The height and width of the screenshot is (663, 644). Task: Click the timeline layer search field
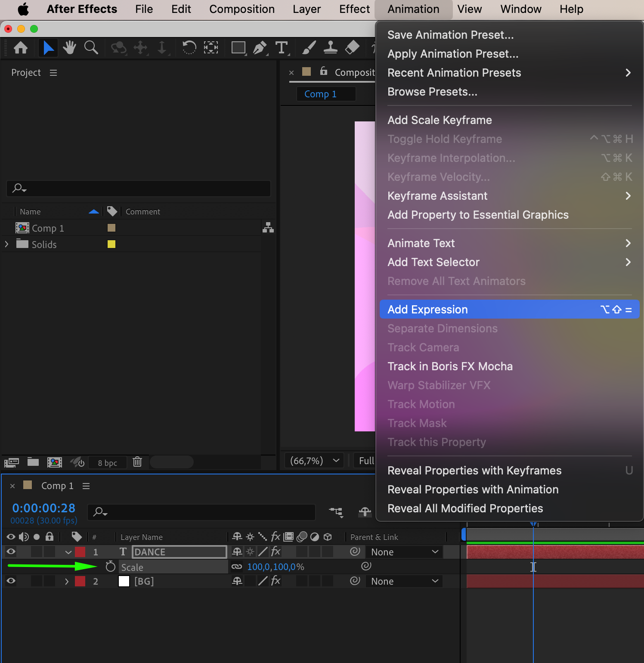(201, 512)
